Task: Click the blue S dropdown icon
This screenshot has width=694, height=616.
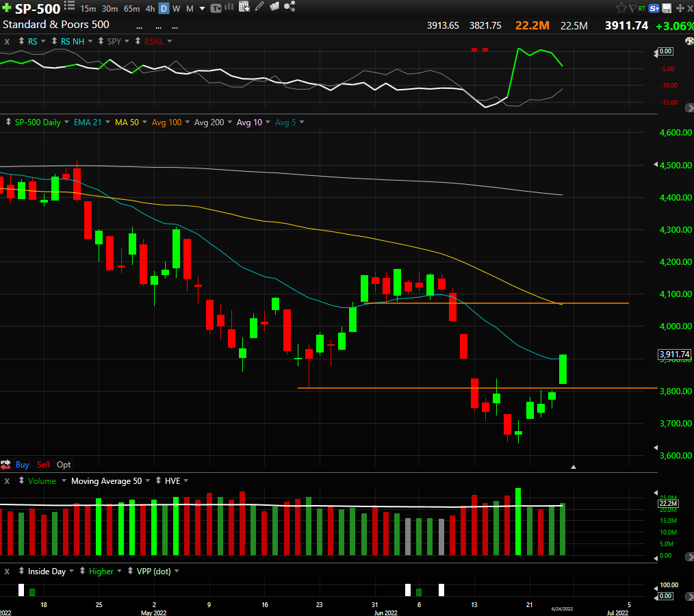Action: [x=654, y=8]
